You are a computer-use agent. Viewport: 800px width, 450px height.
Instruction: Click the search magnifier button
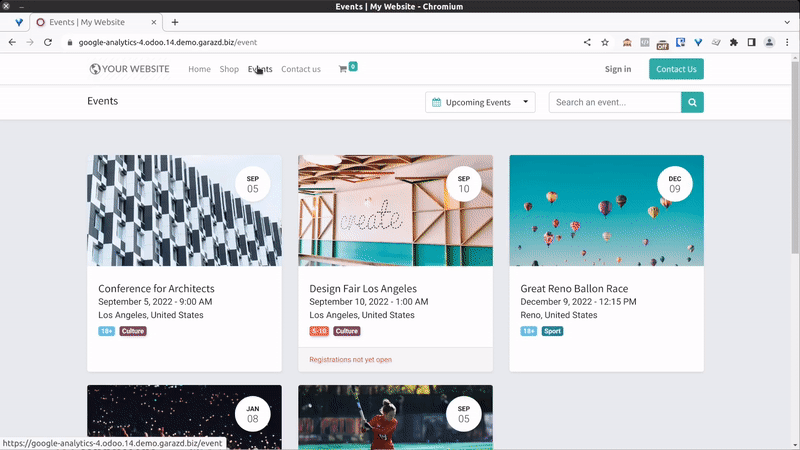click(x=692, y=102)
